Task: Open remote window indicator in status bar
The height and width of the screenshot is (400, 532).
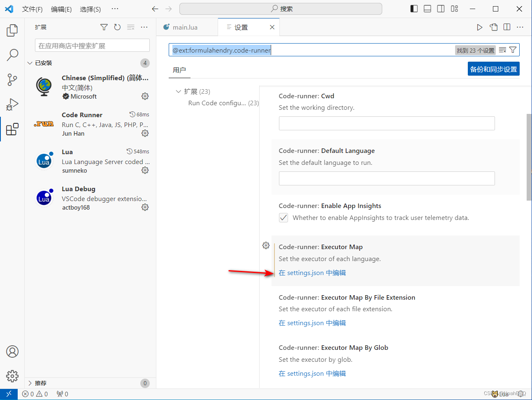Action: (9, 394)
